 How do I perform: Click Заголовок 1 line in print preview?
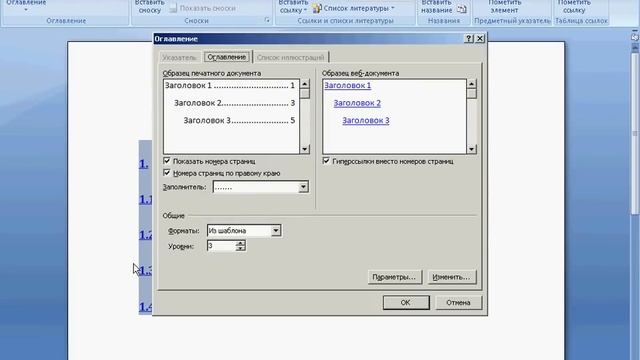[x=230, y=85]
